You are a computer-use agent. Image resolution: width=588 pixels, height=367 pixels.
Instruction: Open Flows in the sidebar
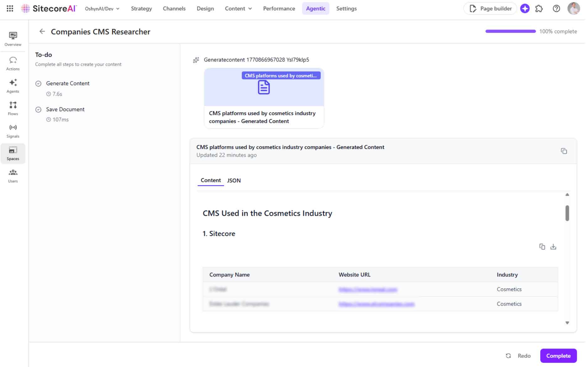click(x=13, y=109)
